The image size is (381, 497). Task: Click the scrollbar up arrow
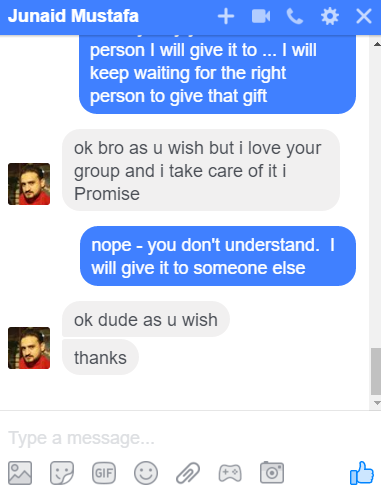pyautogui.click(x=377, y=44)
